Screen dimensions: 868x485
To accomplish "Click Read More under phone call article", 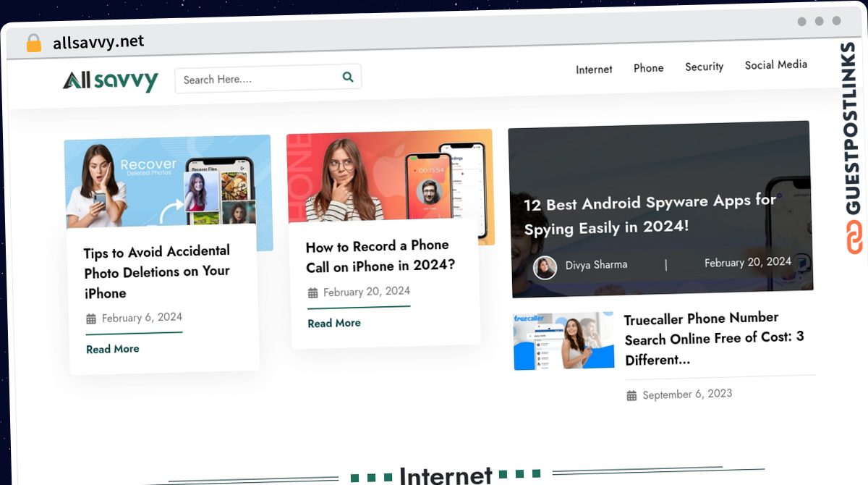I will (x=334, y=323).
